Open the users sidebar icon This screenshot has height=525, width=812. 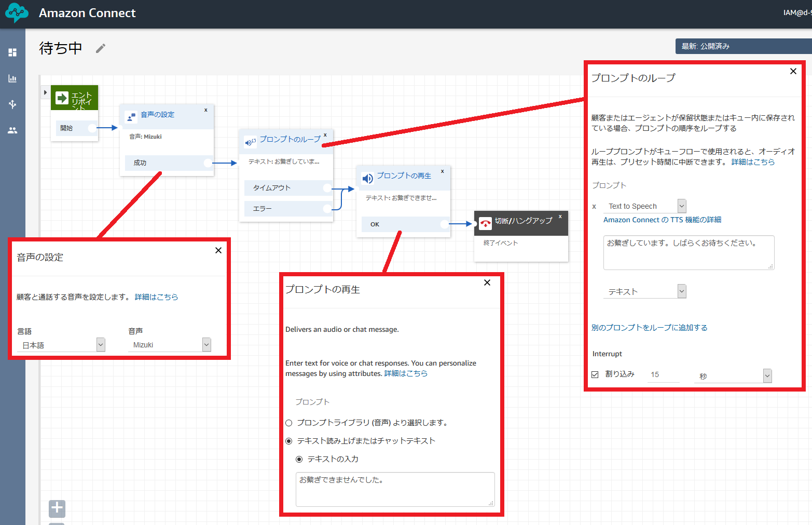click(x=12, y=130)
